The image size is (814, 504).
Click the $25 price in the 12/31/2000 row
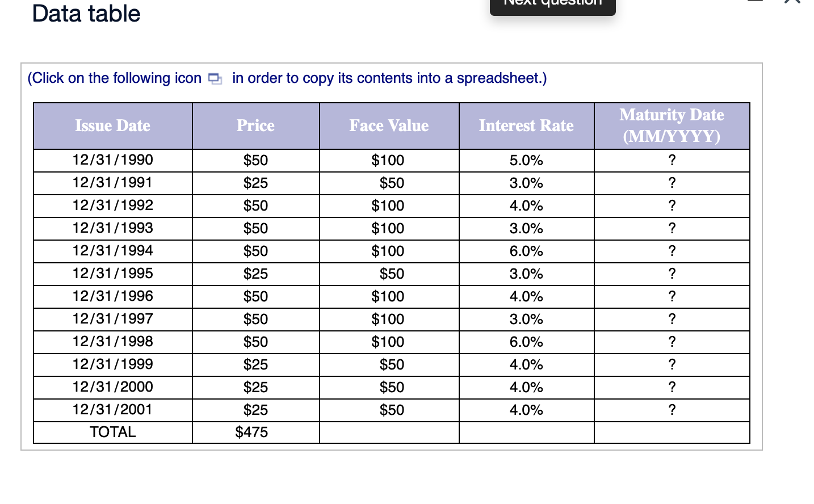coord(255,387)
